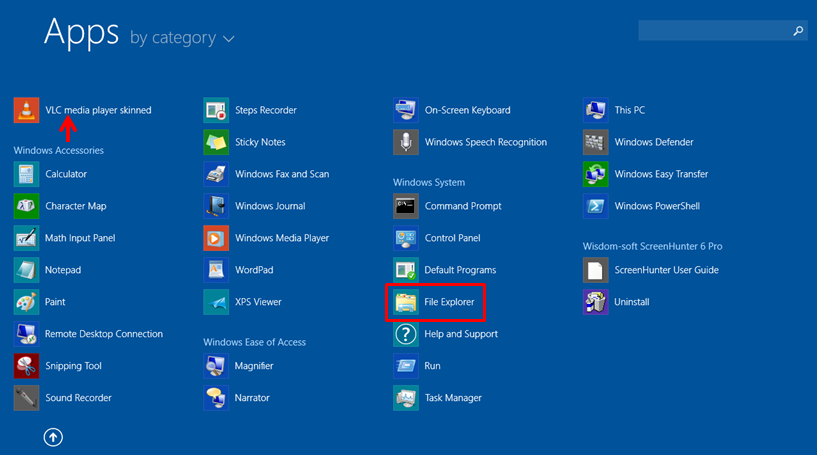
Task: Click the 'Windows Fax and Scan' label
Action: (282, 174)
